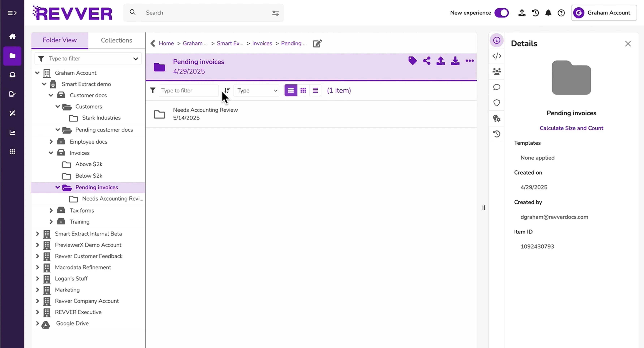Click the share icon in folder header
The image size is (644, 348).
(427, 61)
